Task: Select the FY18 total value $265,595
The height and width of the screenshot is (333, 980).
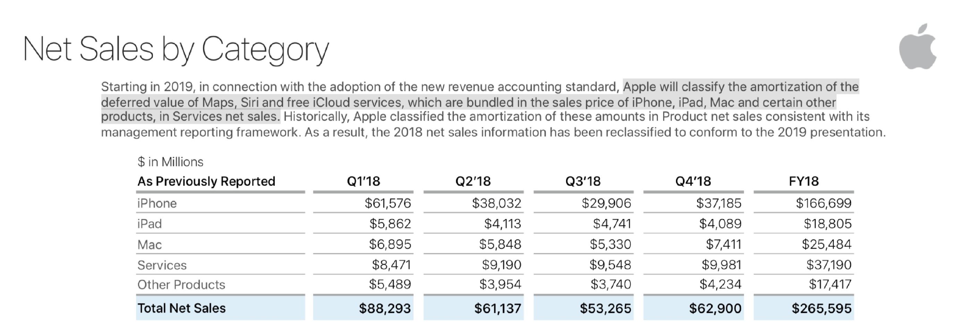Action: 821,308
